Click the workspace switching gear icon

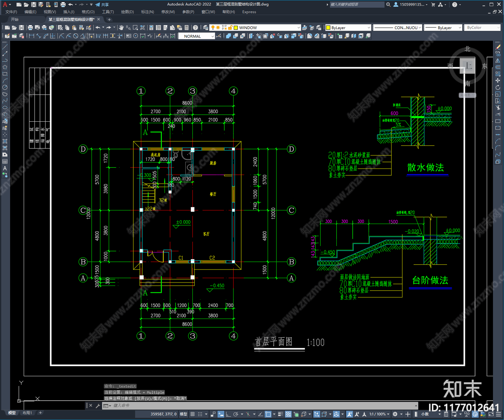point(395,414)
